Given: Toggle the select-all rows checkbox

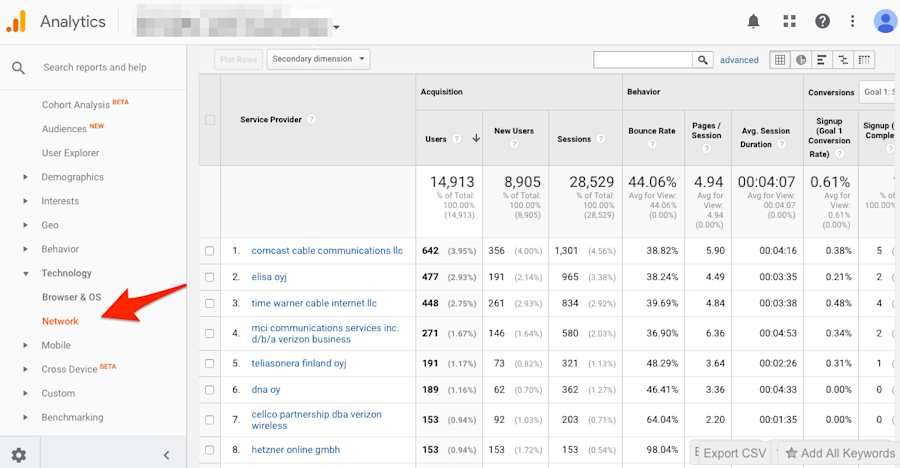Looking at the screenshot, I should pyautogui.click(x=210, y=120).
